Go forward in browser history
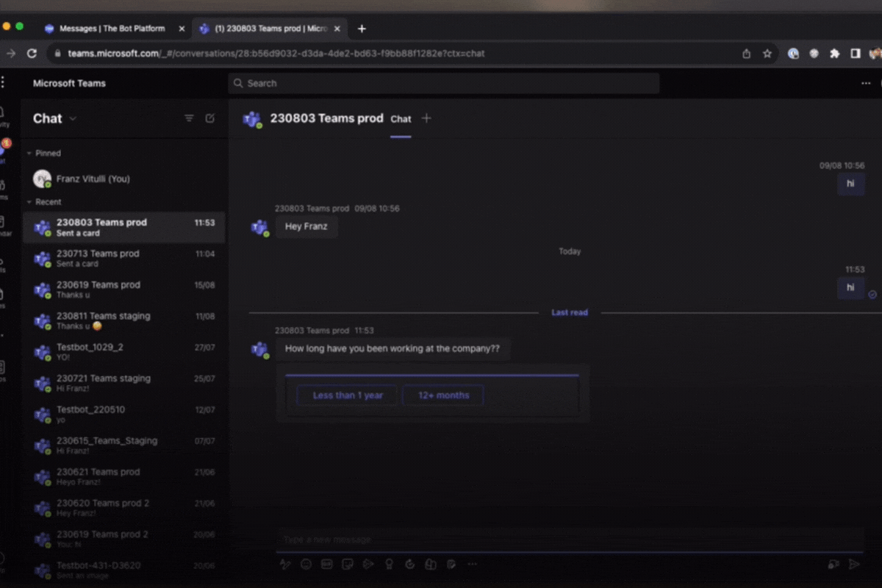Image resolution: width=882 pixels, height=588 pixels. (x=10, y=54)
